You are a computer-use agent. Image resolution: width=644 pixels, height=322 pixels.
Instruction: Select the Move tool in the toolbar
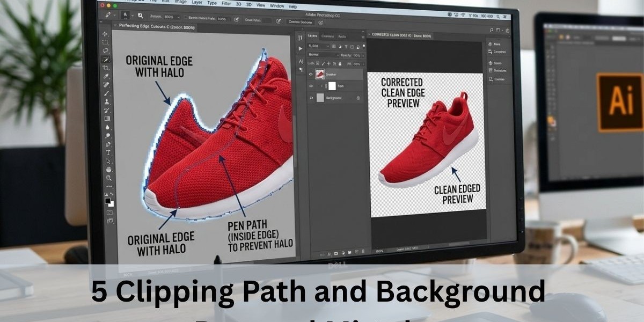(x=106, y=34)
